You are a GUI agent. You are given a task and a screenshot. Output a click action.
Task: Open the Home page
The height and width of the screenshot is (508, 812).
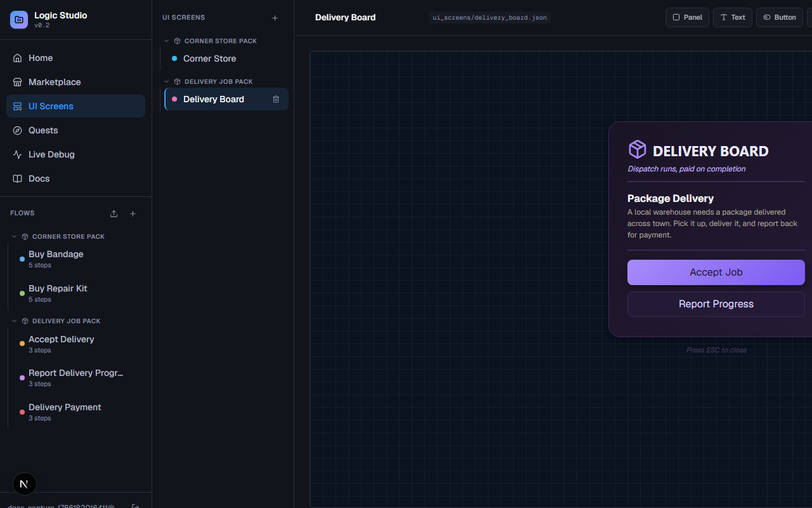point(75,58)
